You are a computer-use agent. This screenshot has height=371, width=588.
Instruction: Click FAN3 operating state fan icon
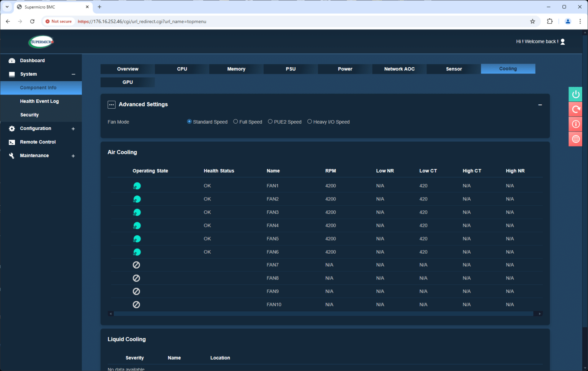(137, 212)
